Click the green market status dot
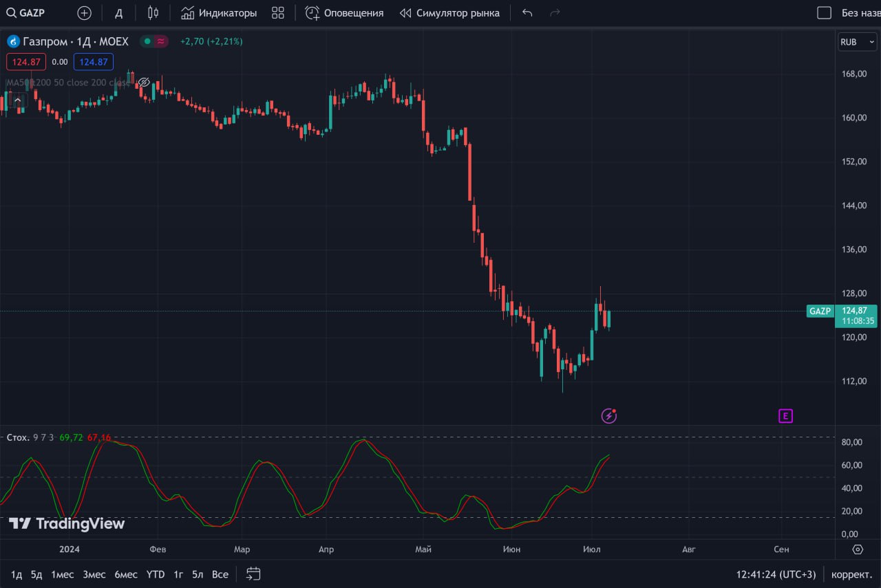The image size is (881, 588). pos(147,41)
